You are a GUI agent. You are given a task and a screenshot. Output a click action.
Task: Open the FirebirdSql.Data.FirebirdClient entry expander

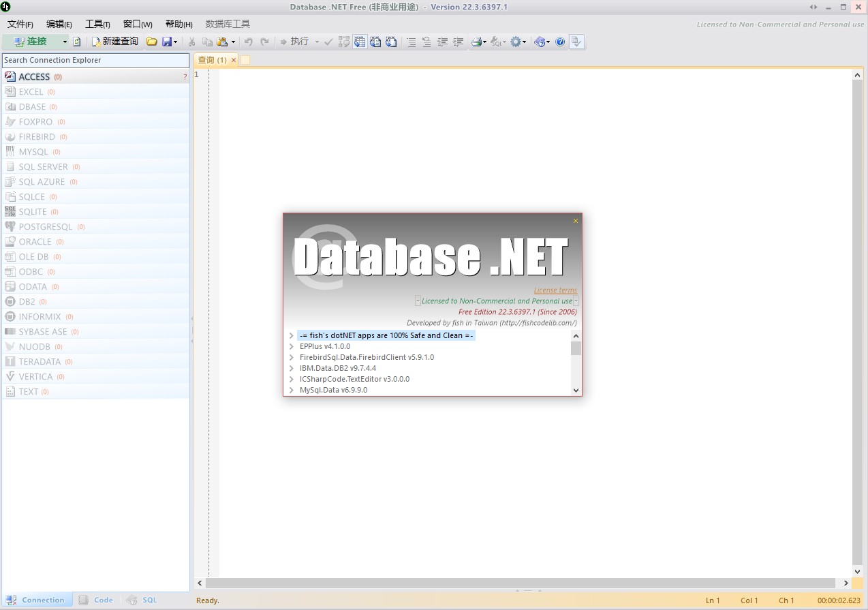coord(292,357)
